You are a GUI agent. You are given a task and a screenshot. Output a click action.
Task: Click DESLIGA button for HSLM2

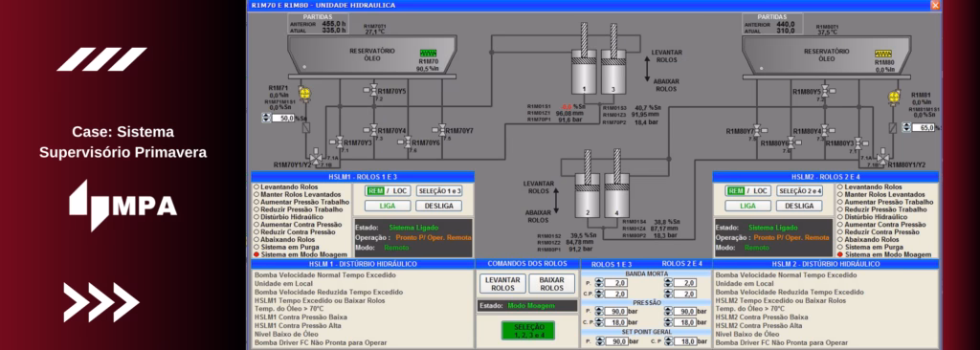click(x=799, y=206)
